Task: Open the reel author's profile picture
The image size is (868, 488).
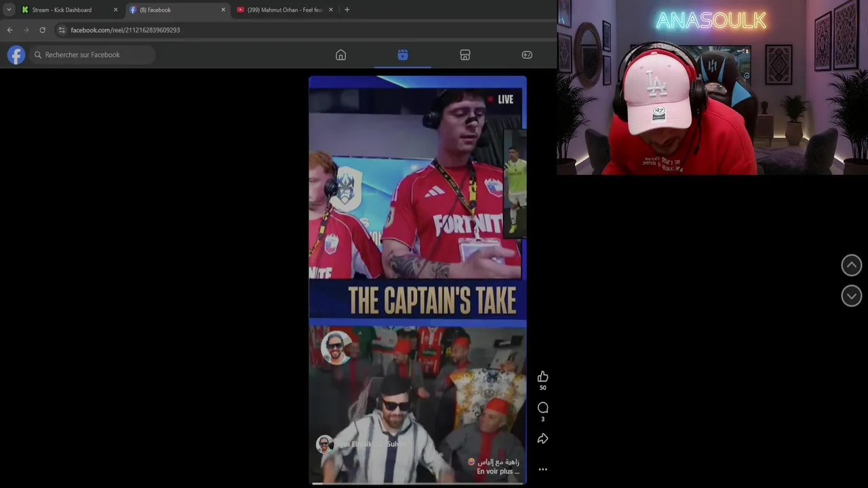Action: (324, 444)
